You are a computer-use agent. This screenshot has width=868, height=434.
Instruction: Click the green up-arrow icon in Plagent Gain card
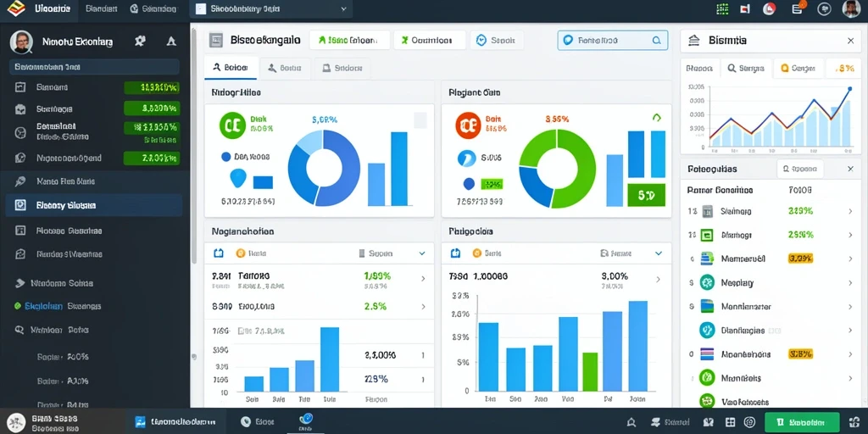coord(657,118)
